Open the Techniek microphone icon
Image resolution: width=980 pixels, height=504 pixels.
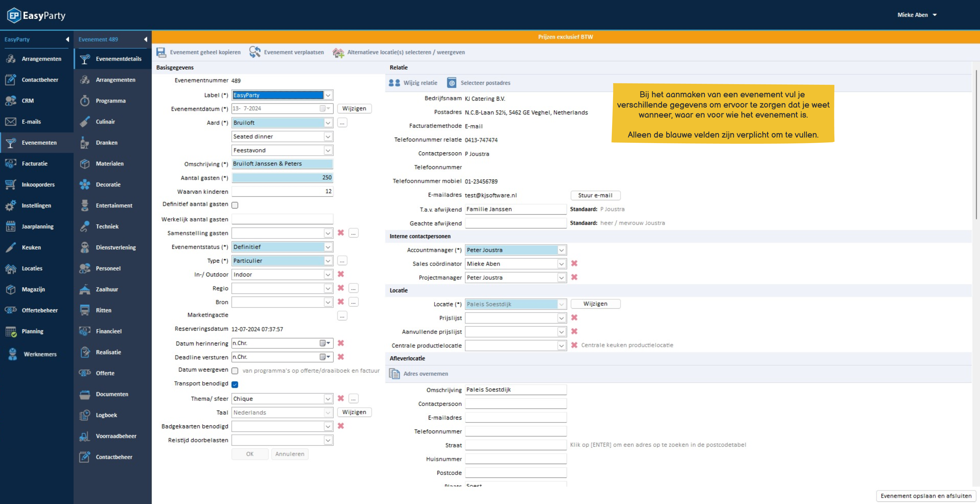(x=84, y=226)
